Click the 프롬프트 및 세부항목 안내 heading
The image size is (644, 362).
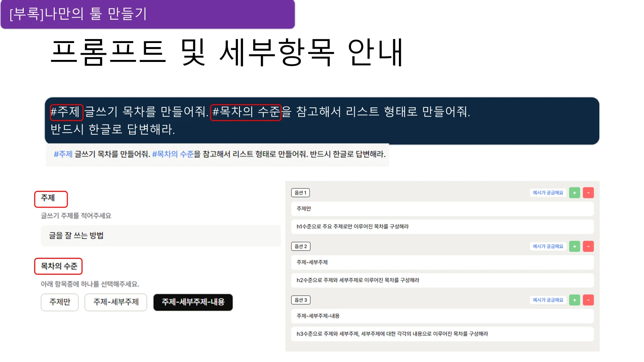[x=227, y=52]
